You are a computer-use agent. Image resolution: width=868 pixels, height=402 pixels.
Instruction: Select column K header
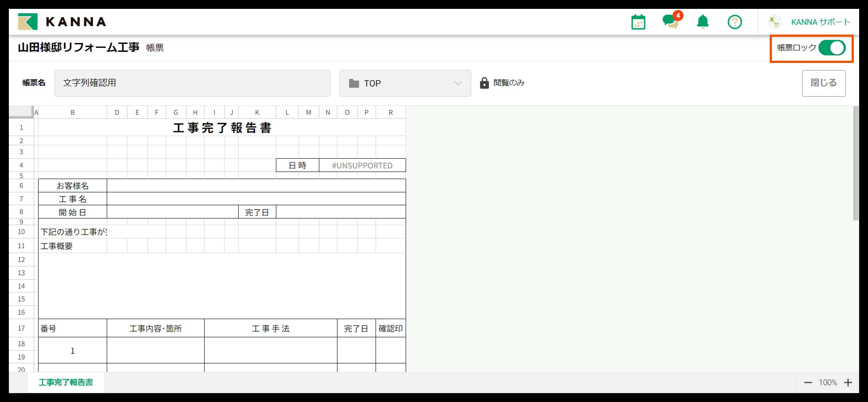tap(257, 112)
